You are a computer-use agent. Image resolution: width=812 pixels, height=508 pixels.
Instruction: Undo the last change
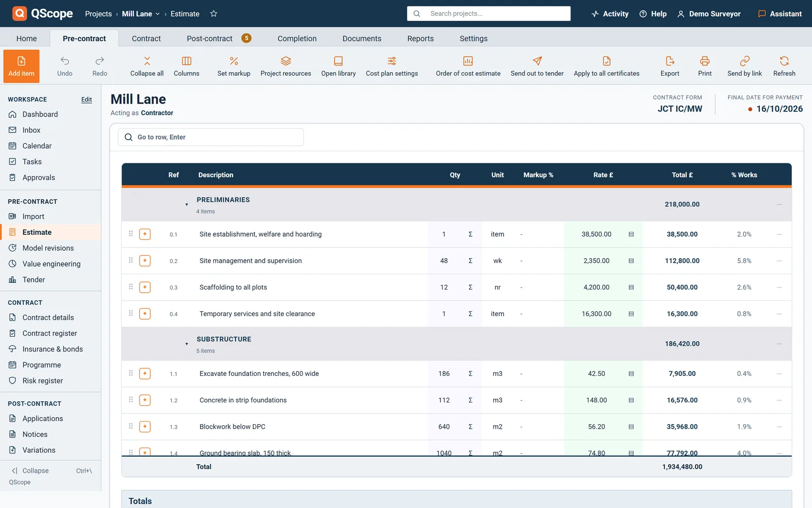click(65, 66)
